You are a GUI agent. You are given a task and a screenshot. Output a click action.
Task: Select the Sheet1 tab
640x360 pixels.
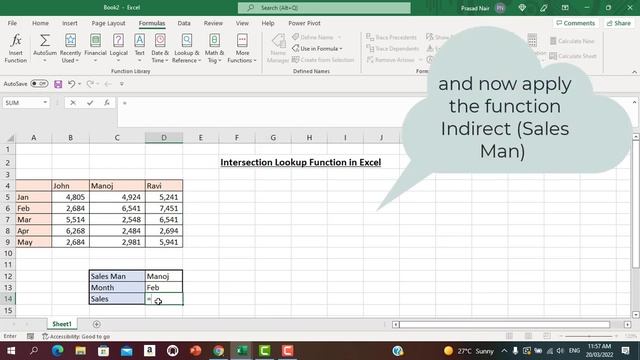(x=62, y=324)
